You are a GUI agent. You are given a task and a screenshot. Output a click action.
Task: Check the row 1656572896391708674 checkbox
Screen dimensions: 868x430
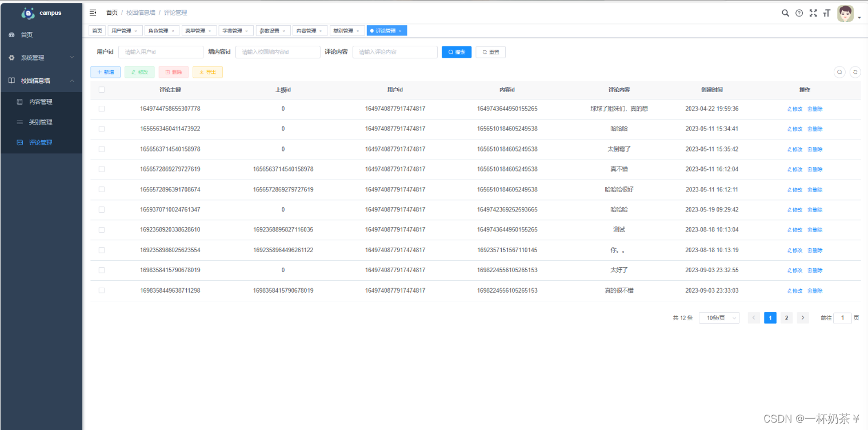102,189
